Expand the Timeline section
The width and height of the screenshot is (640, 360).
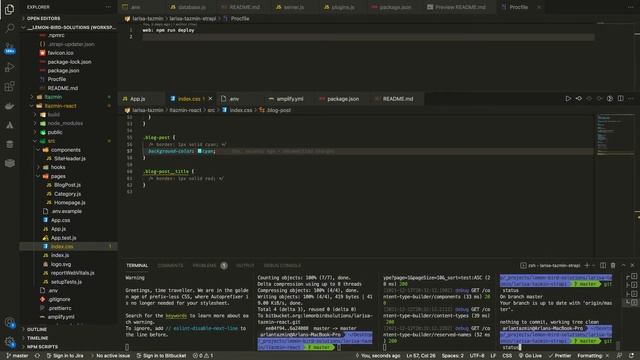[x=69, y=338]
